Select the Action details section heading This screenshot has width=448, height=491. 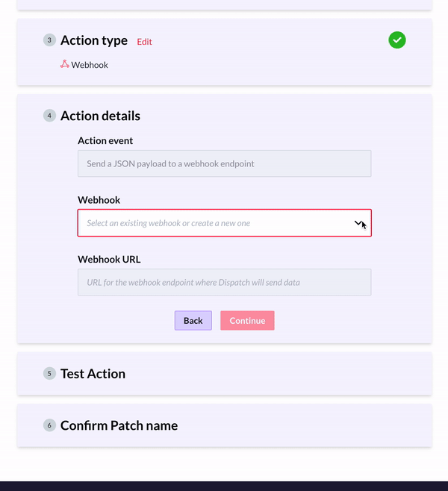pyautogui.click(x=100, y=116)
